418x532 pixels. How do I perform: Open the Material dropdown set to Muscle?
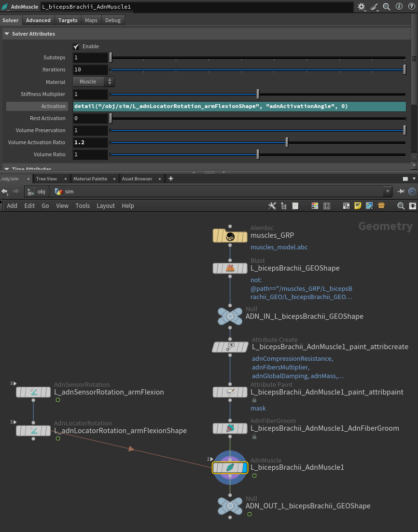94,82
